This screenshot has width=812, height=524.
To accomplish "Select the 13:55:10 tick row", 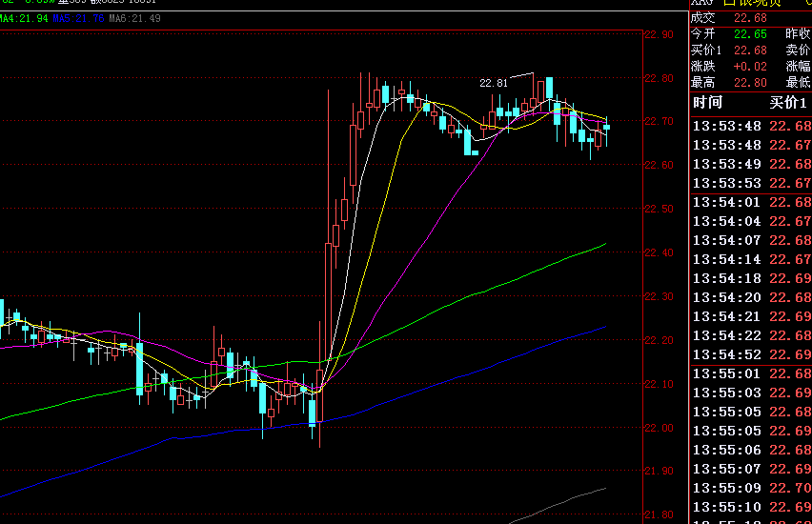I will 751,508.
